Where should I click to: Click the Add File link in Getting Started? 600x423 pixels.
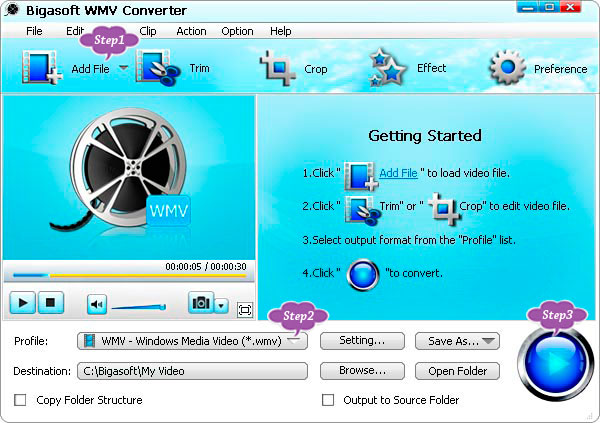point(398,173)
